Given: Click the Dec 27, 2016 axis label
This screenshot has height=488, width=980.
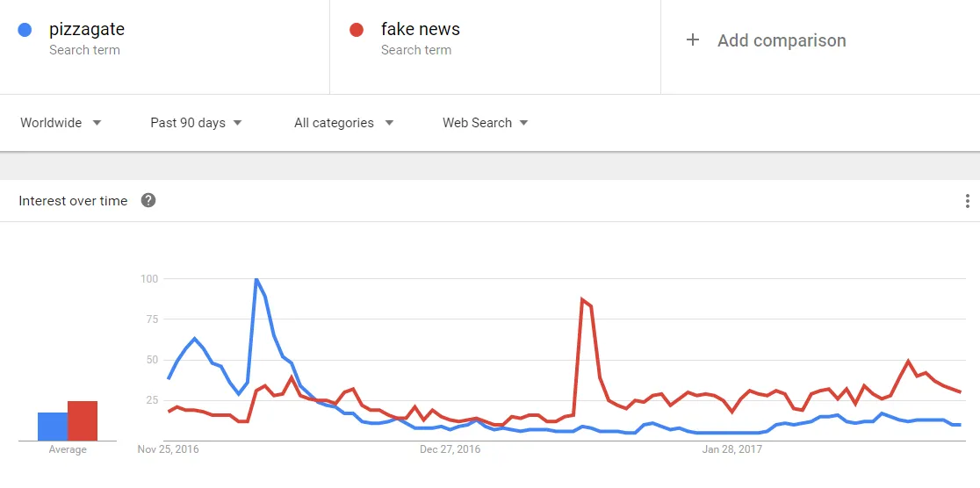Looking at the screenshot, I should pos(450,449).
